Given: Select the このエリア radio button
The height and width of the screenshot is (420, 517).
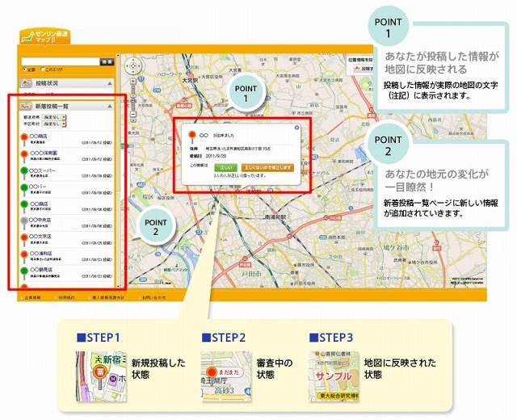Looking at the screenshot, I should pyautogui.click(x=43, y=69).
